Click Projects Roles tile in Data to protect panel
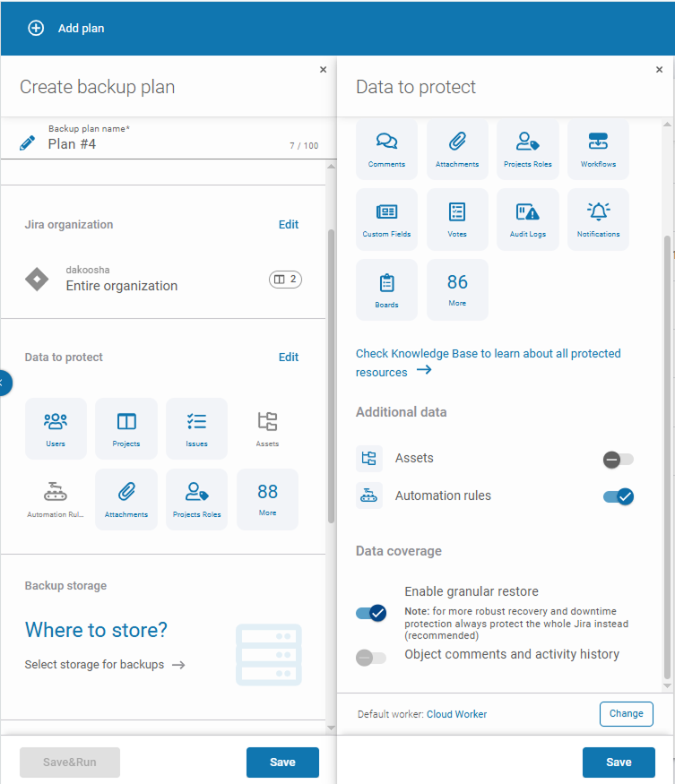675x784 pixels. [x=528, y=149]
